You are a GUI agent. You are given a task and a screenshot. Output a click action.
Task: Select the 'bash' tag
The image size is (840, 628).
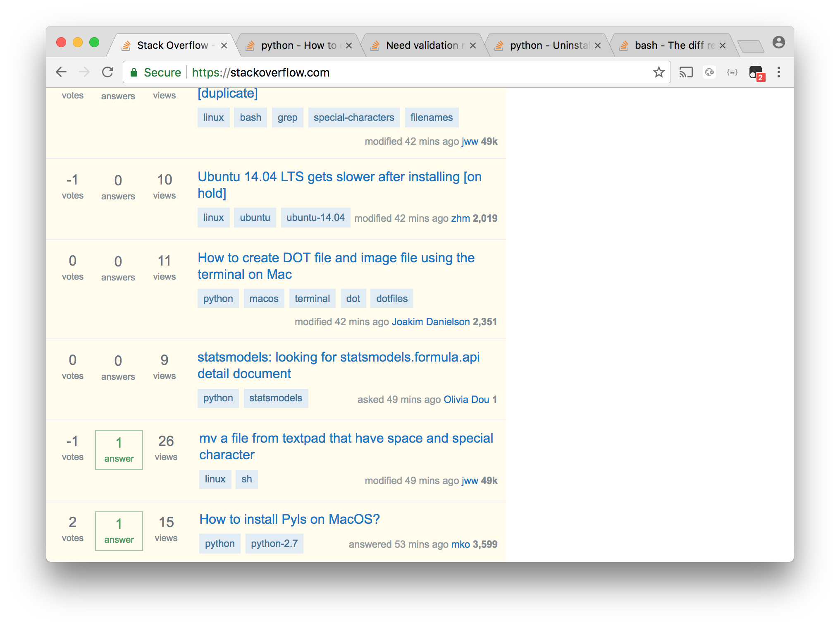pyautogui.click(x=251, y=117)
